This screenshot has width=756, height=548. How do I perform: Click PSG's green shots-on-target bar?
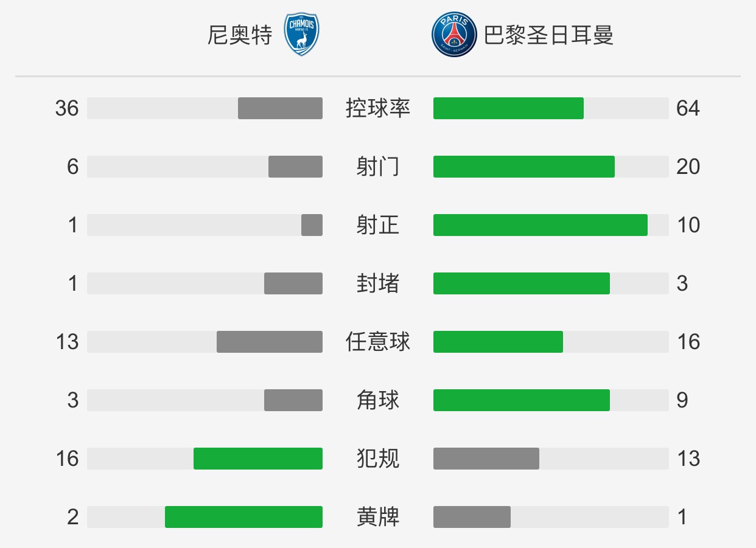tap(541, 225)
